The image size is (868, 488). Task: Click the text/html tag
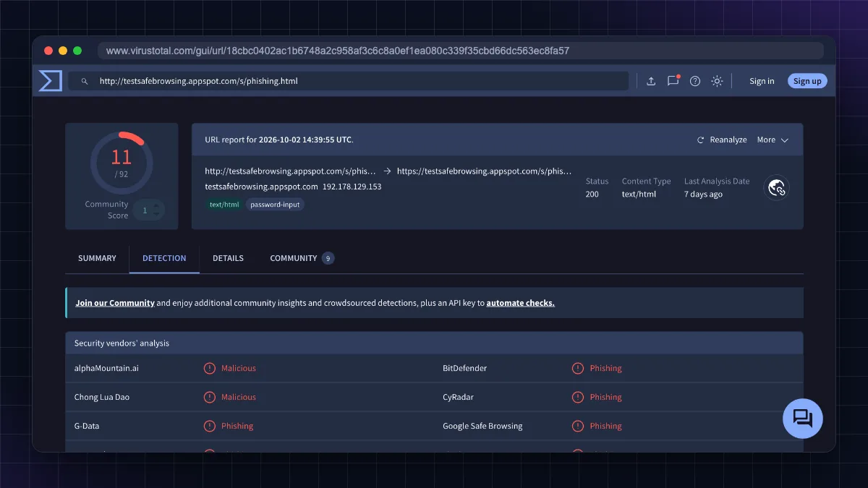(x=224, y=205)
